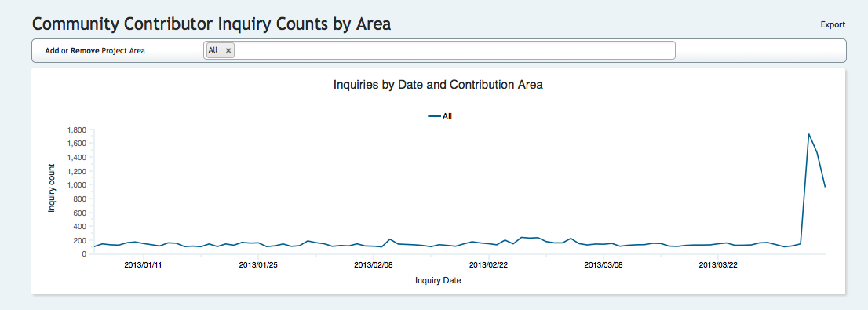Click the 1,800 y-axis label
This screenshot has width=868, height=310.
tap(76, 130)
